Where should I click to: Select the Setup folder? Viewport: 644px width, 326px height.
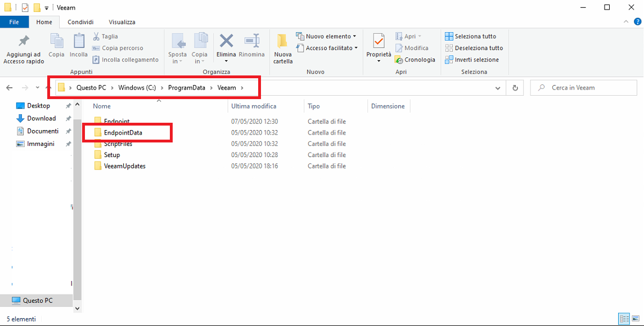tap(112, 155)
